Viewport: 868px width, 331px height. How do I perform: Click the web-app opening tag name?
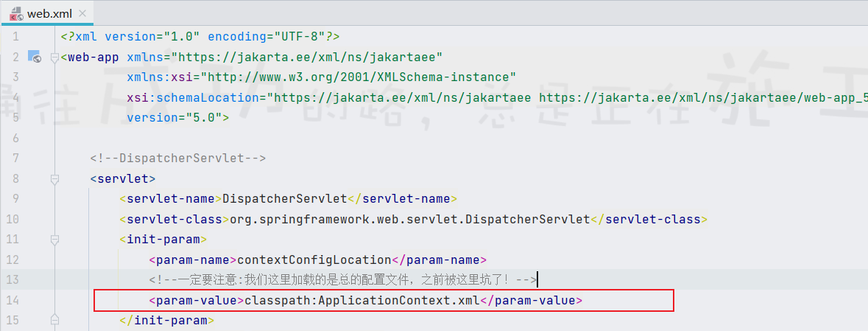point(93,57)
